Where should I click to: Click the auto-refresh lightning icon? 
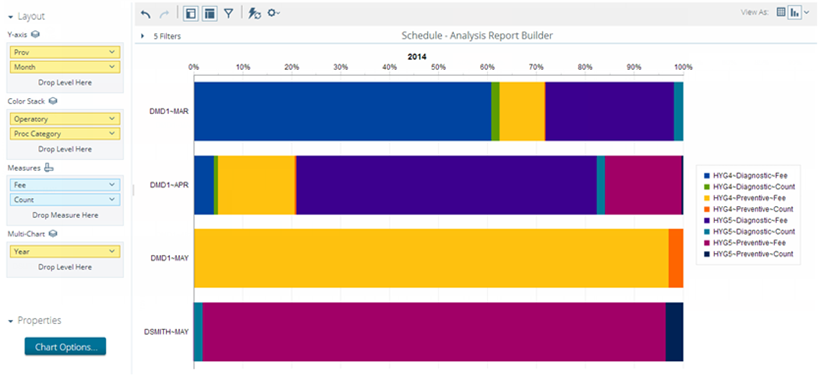pos(254,14)
